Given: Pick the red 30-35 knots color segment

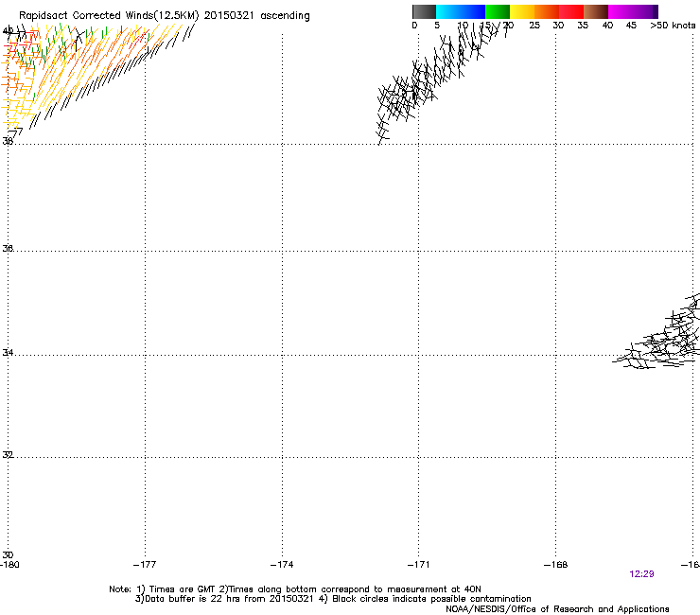Looking at the screenshot, I should 571,11.
